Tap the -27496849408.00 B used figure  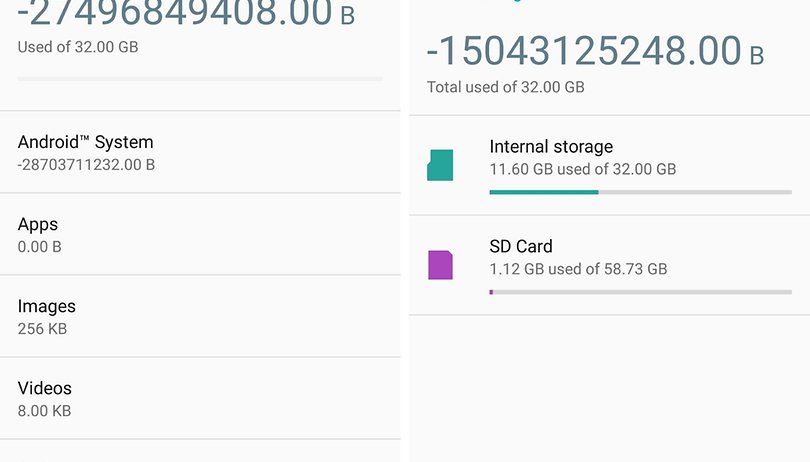(x=186, y=13)
